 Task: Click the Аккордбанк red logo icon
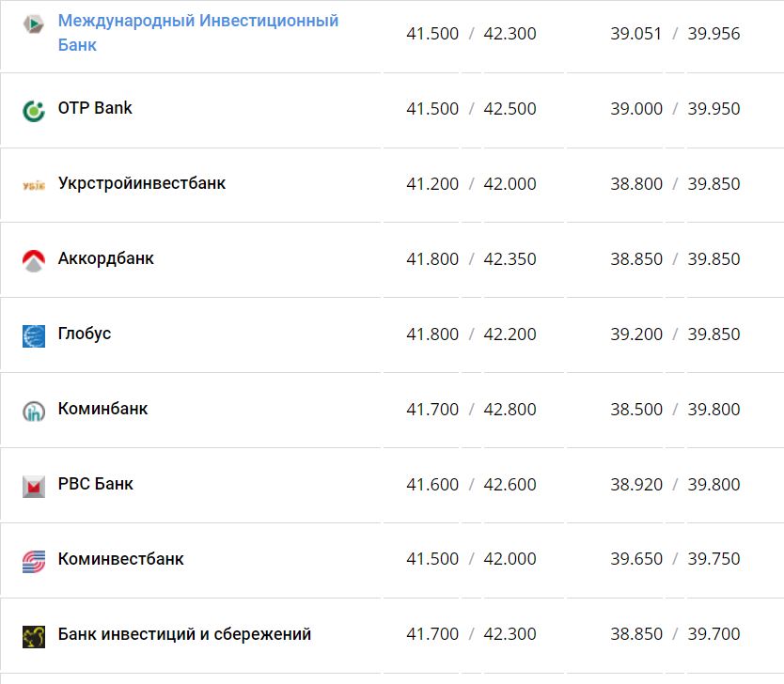[x=34, y=260]
